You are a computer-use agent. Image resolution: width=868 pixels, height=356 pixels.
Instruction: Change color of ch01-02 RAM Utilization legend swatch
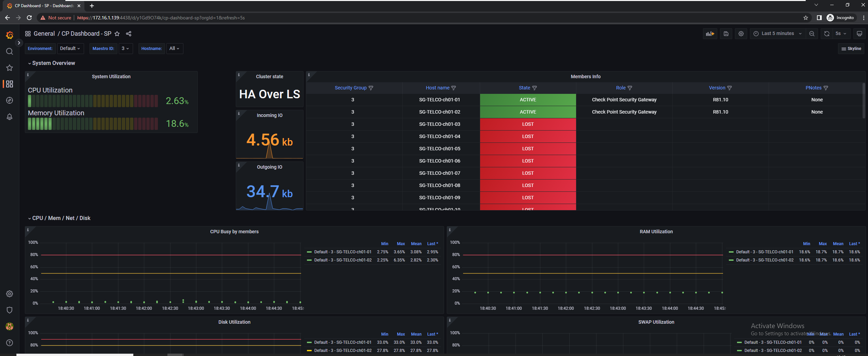[731, 260]
